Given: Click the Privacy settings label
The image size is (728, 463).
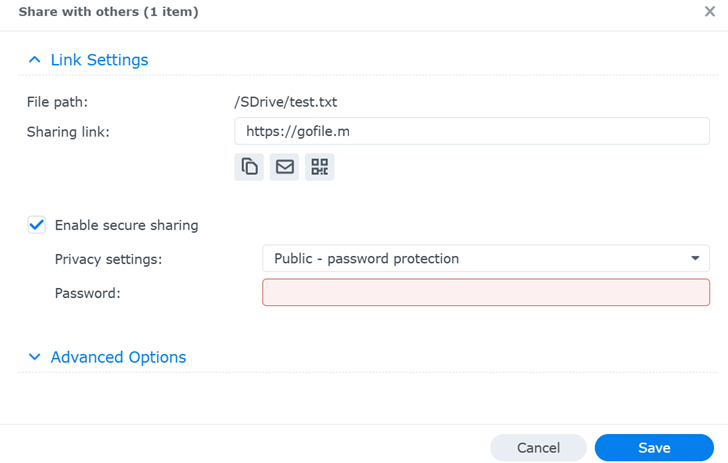Looking at the screenshot, I should [x=108, y=259].
